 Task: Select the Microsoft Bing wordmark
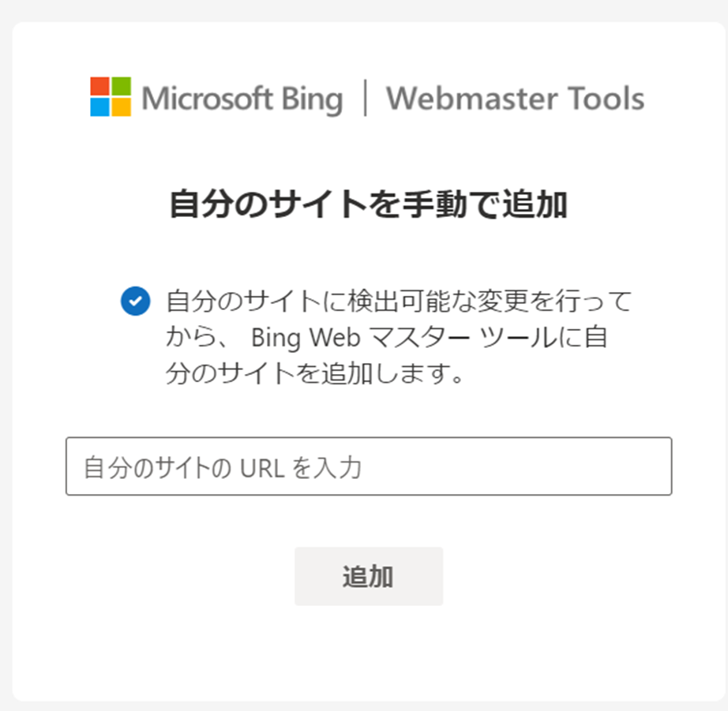[x=242, y=99]
